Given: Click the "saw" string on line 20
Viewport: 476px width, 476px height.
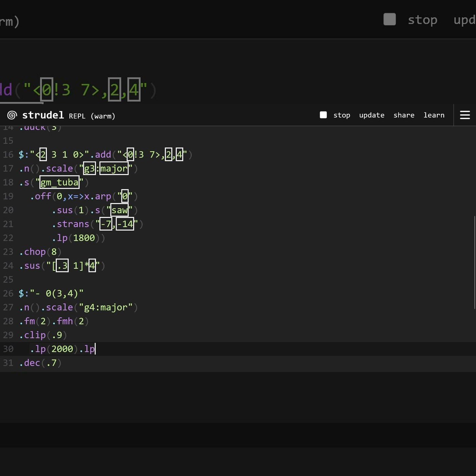Looking at the screenshot, I should (x=119, y=210).
